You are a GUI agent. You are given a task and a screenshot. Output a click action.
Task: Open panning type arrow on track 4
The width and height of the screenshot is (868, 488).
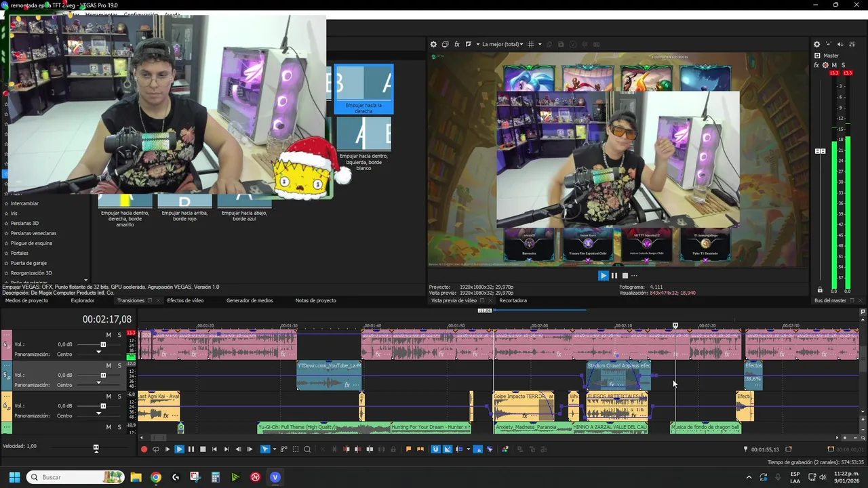point(98,352)
